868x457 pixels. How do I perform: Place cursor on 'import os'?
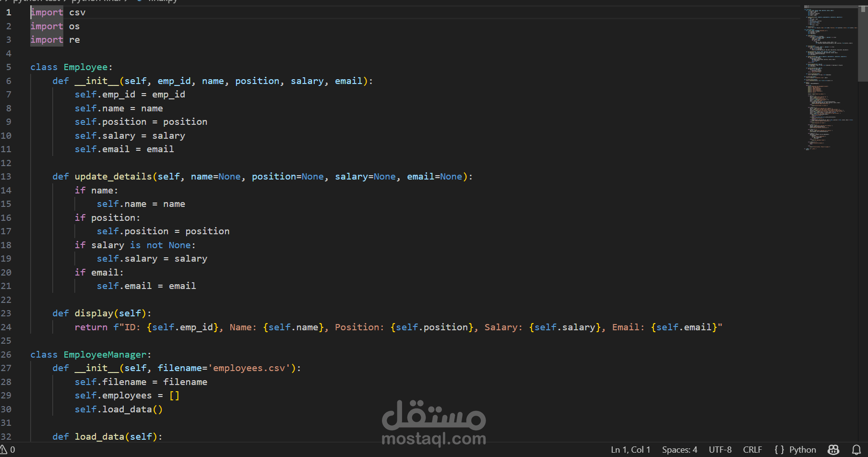(x=55, y=26)
